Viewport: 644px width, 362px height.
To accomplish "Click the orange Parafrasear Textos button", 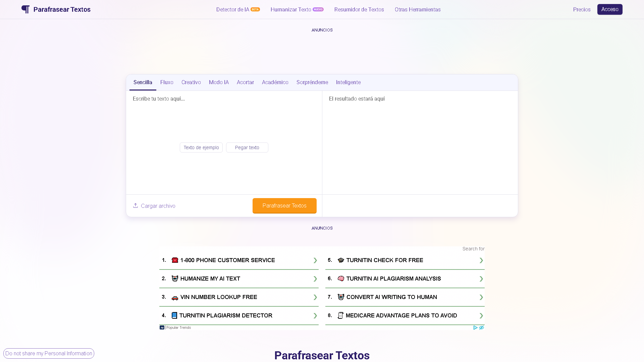I will (x=284, y=205).
